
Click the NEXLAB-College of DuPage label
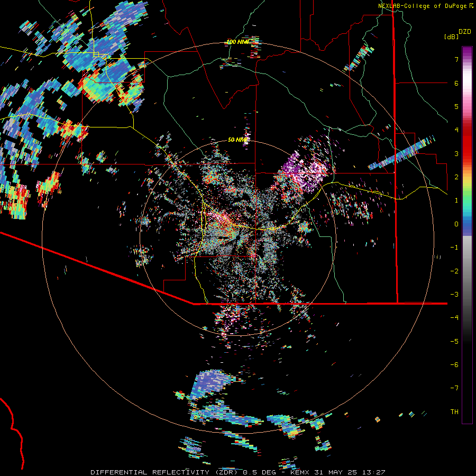pyautogui.click(x=422, y=6)
